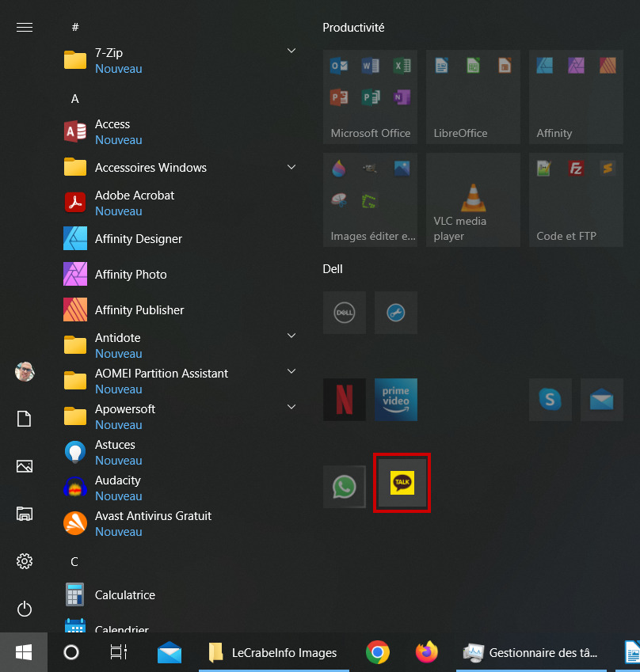The height and width of the screenshot is (672, 640).
Task: Launch Access from the app list
Action: (x=180, y=131)
